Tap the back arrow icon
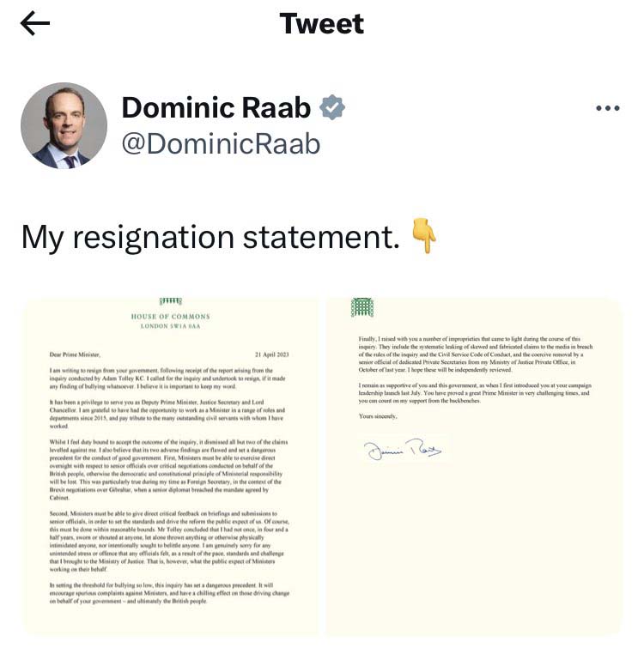 pos(34,24)
